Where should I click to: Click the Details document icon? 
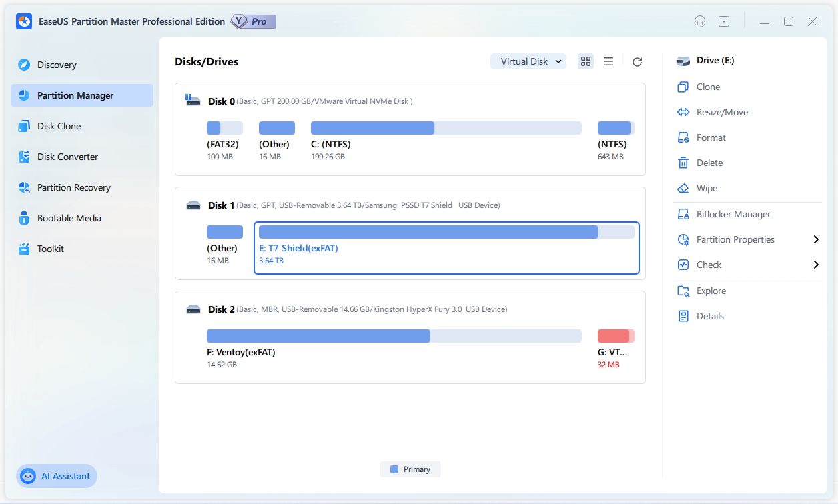(683, 316)
